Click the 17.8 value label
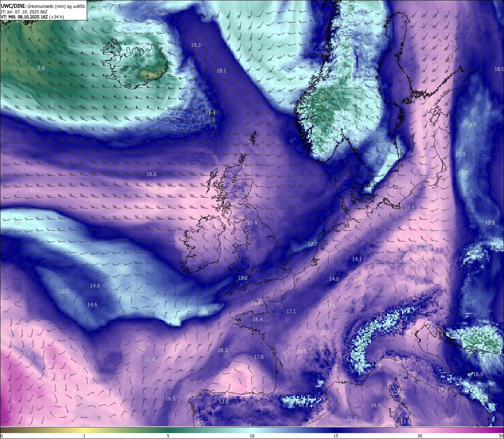The height and width of the screenshot is (439, 504). 259,357
